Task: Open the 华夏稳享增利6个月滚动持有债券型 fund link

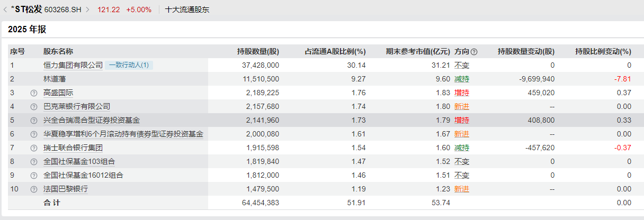Action: 123,134
